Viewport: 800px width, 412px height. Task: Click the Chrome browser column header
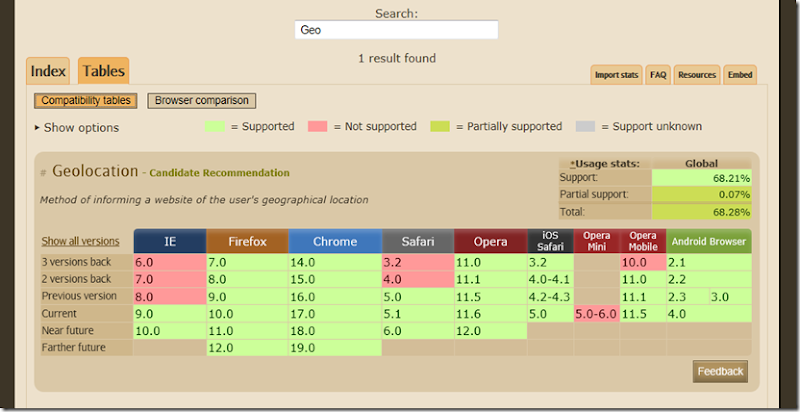click(335, 241)
